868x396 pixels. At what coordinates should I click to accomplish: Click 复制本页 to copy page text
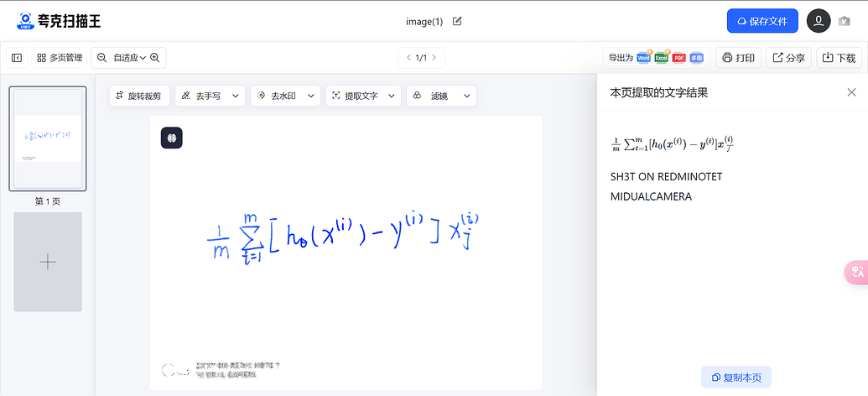[x=736, y=378]
